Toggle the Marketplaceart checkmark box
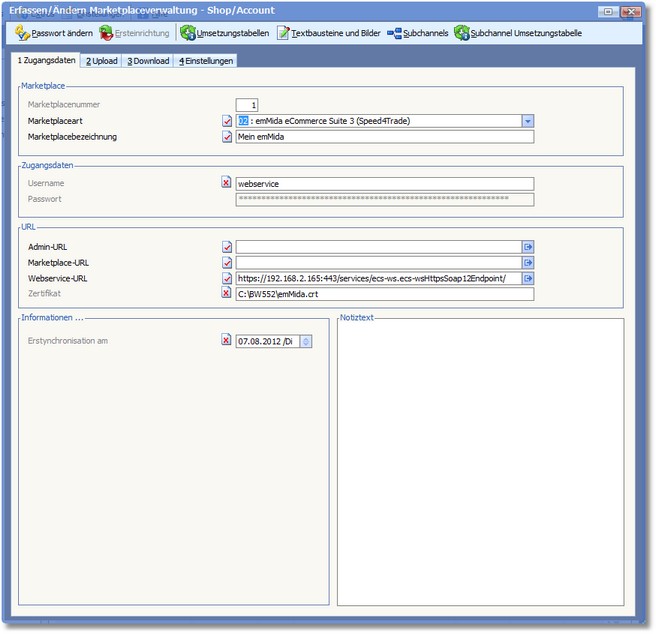 (226, 121)
